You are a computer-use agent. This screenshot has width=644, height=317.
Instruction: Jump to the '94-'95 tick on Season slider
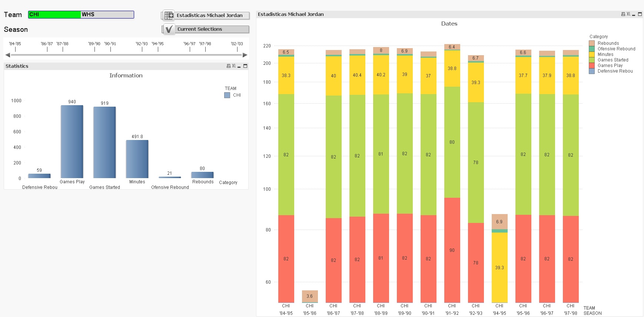click(x=158, y=44)
